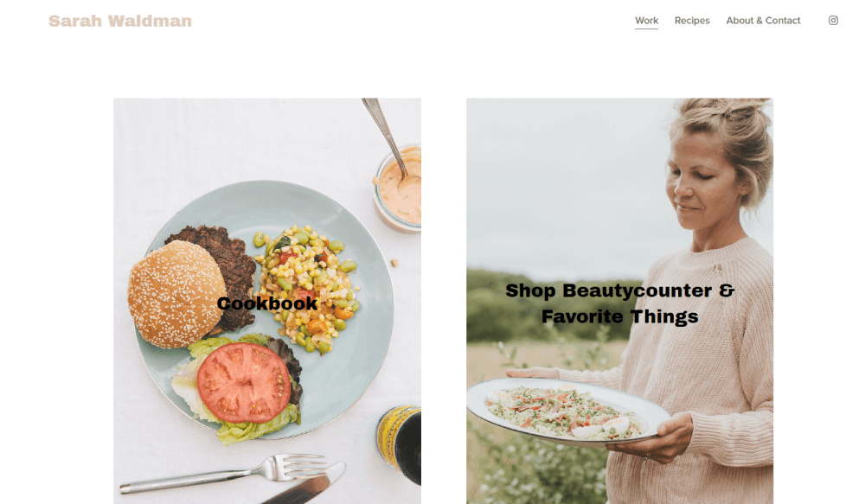Open Shop Beautycounter & Favorite Things title
Image resolution: width=865 pixels, height=504 pixels.
coord(619,303)
